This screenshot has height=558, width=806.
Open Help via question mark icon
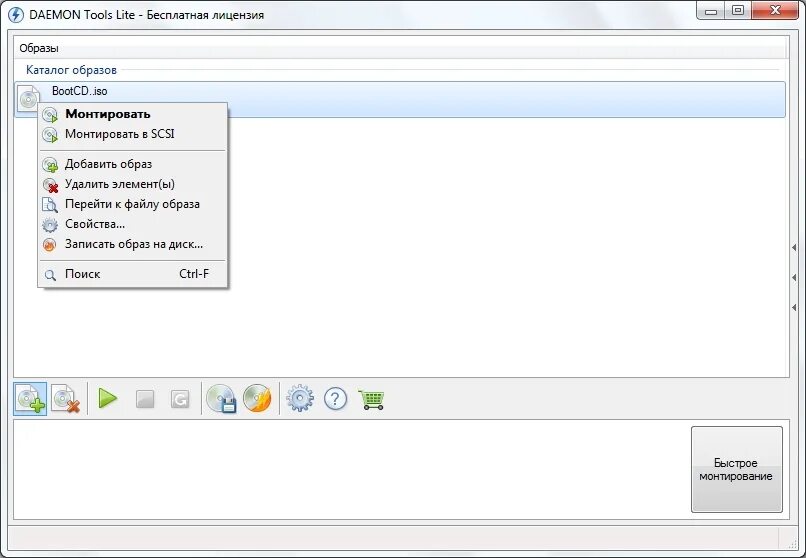tap(335, 399)
